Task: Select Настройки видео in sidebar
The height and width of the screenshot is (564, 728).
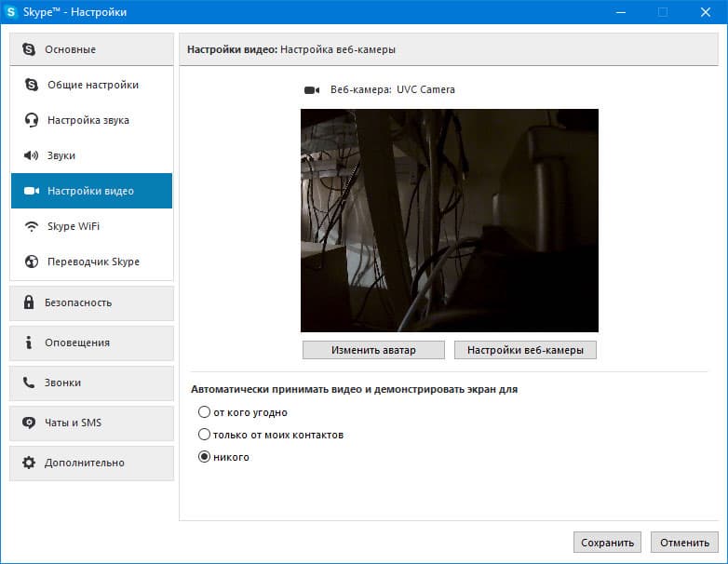Action: 91,191
